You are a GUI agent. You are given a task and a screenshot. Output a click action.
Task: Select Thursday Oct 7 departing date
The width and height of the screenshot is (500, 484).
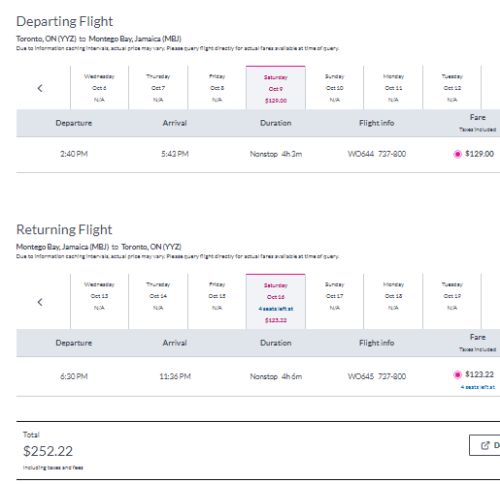tap(158, 88)
